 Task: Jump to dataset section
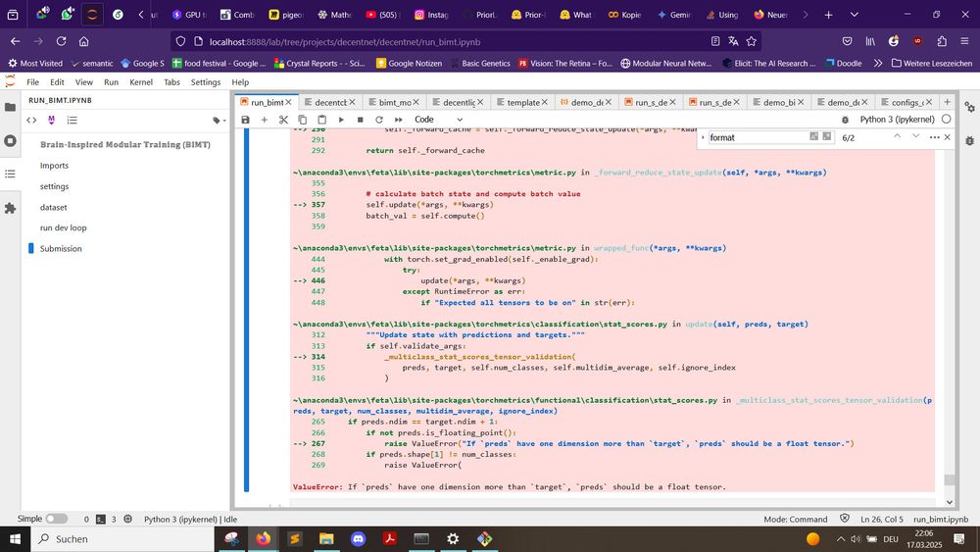click(x=53, y=207)
